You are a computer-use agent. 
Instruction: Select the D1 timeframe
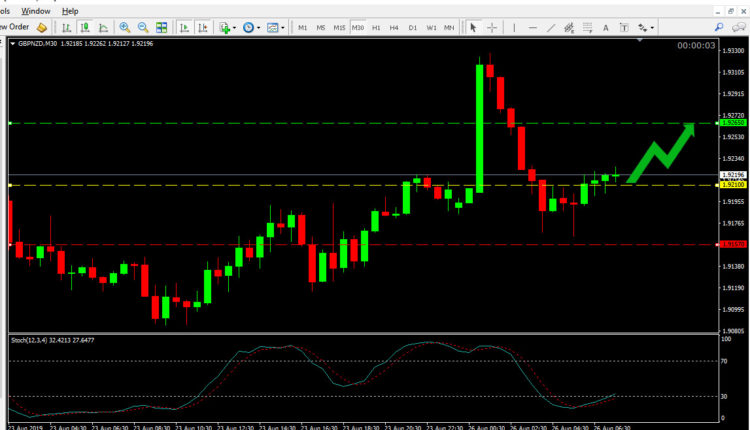click(x=413, y=28)
